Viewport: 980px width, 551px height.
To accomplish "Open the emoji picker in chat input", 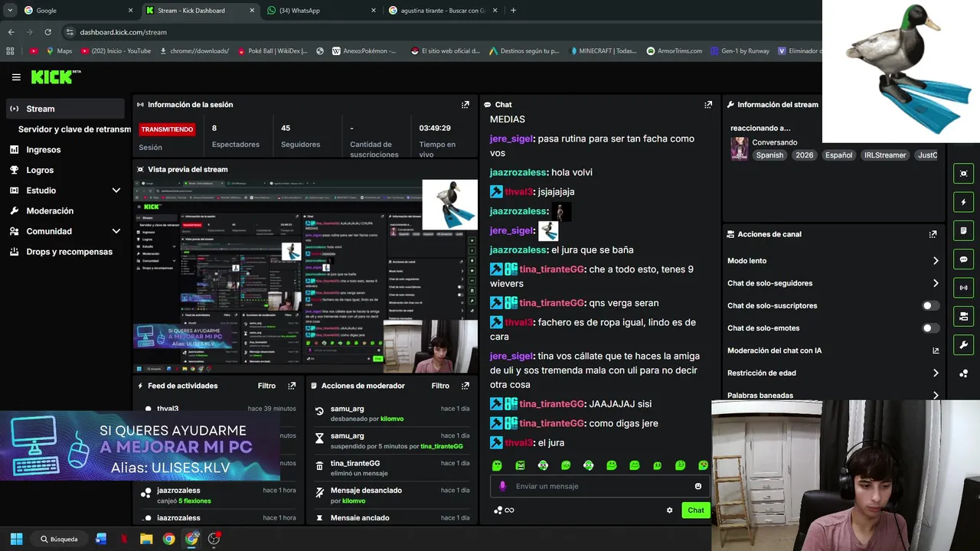I will tap(697, 486).
